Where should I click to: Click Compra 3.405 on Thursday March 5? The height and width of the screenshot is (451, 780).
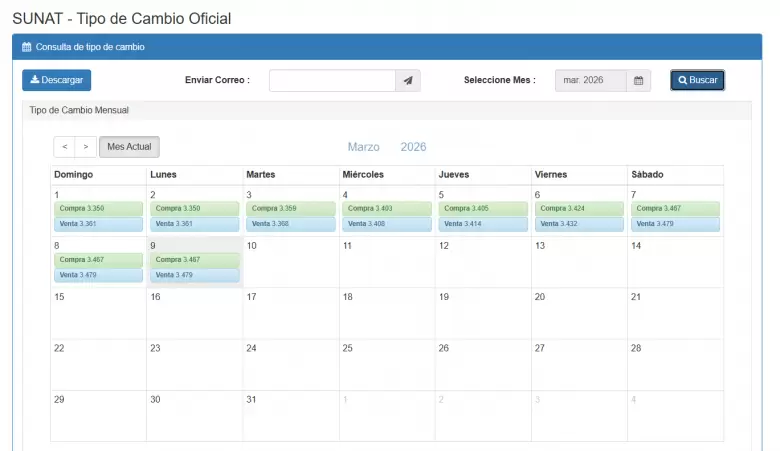(483, 208)
